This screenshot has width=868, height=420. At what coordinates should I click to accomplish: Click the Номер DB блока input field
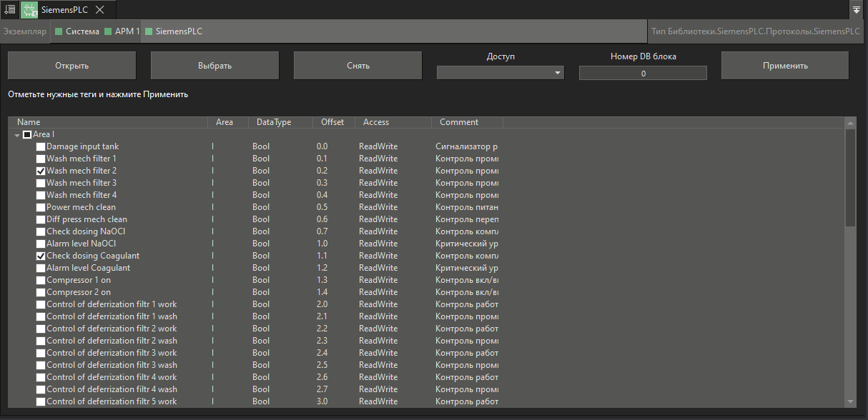click(643, 73)
